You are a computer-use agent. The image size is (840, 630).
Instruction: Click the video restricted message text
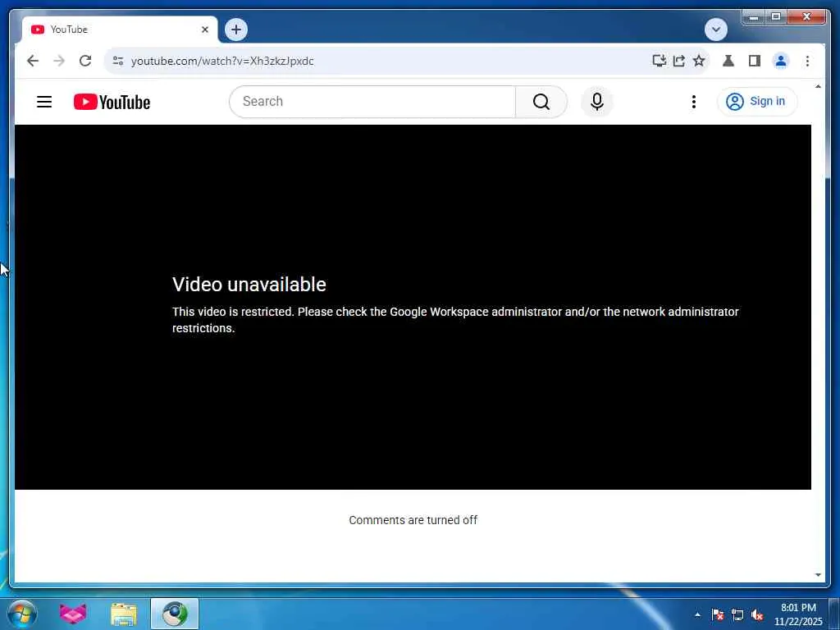[455, 320]
